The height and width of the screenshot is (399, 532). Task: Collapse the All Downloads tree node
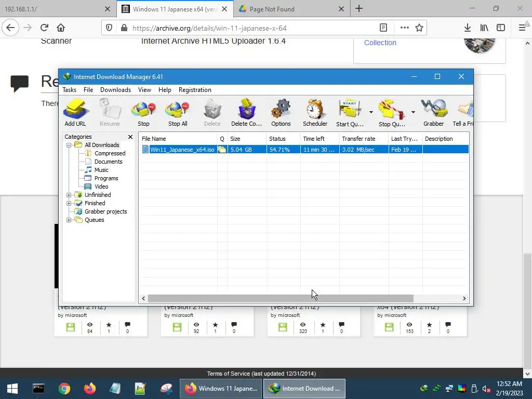69,145
